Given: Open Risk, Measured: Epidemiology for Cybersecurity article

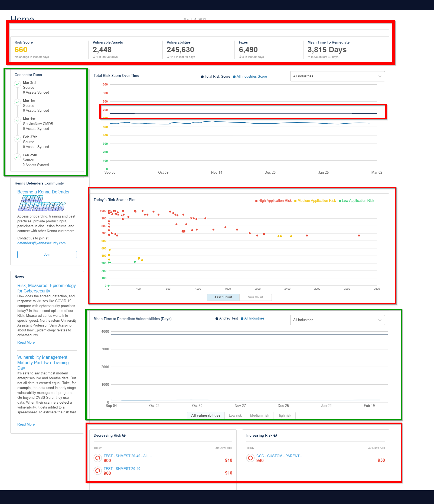Looking at the screenshot, I should [x=47, y=288].
